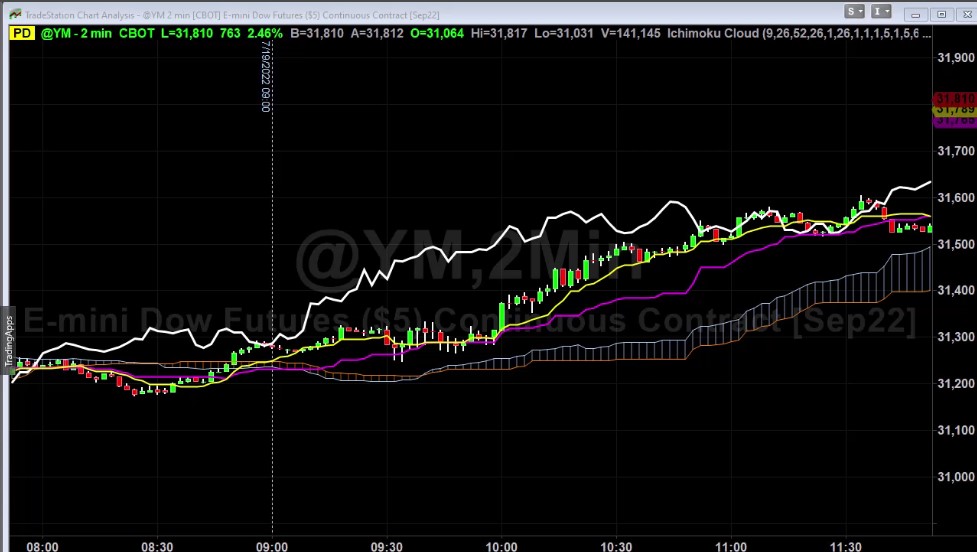This screenshot has width=977, height=552.
Task: Maximize the chart analysis window
Action: click(941, 14)
